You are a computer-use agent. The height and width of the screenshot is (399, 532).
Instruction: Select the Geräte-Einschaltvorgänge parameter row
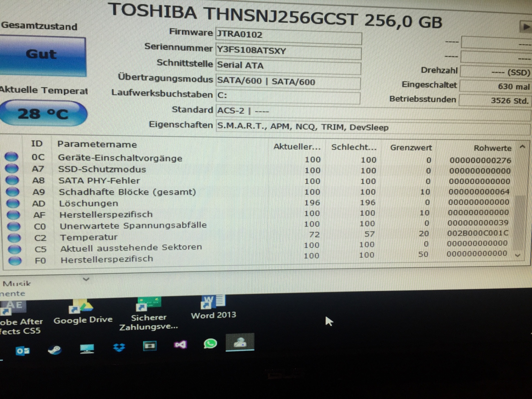point(258,159)
